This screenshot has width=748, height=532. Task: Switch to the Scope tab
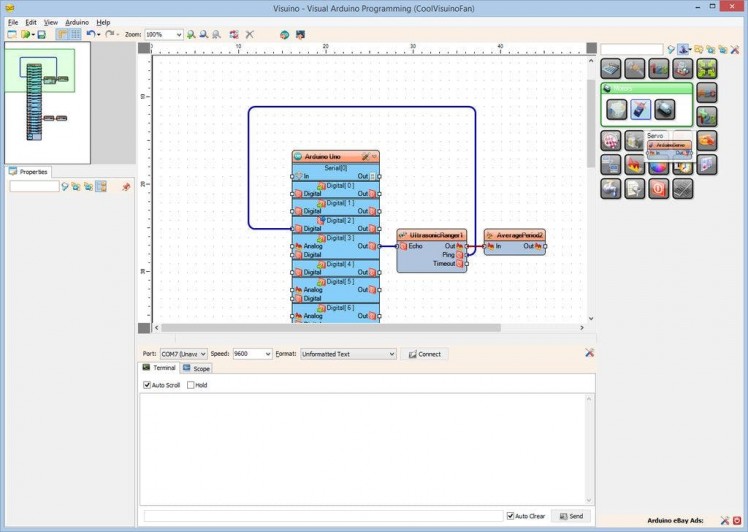click(x=196, y=369)
